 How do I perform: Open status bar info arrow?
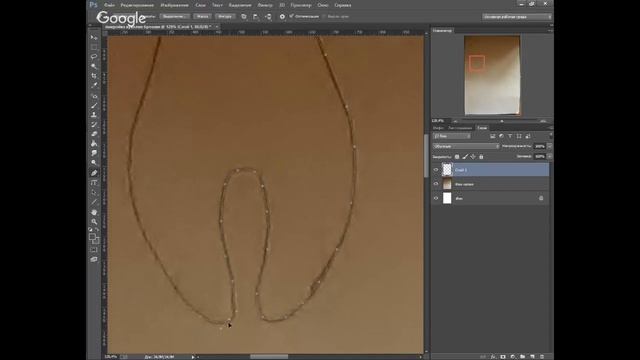pyautogui.click(x=193, y=357)
